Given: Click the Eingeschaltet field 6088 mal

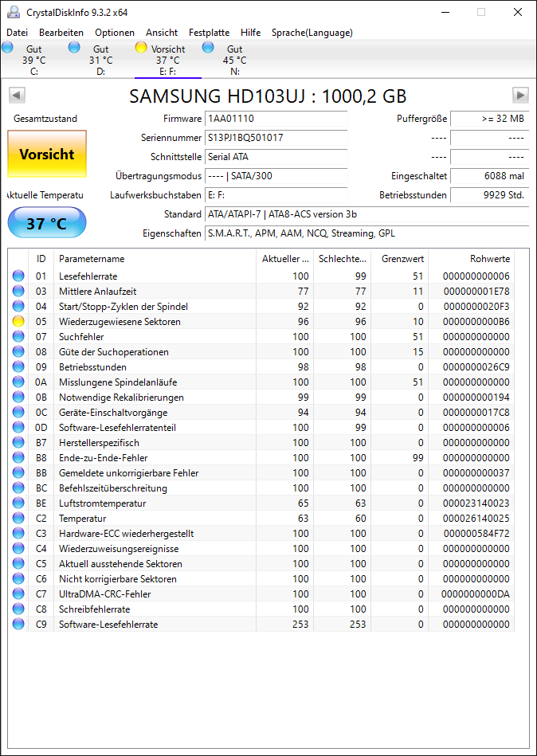Looking at the screenshot, I should [x=490, y=176].
